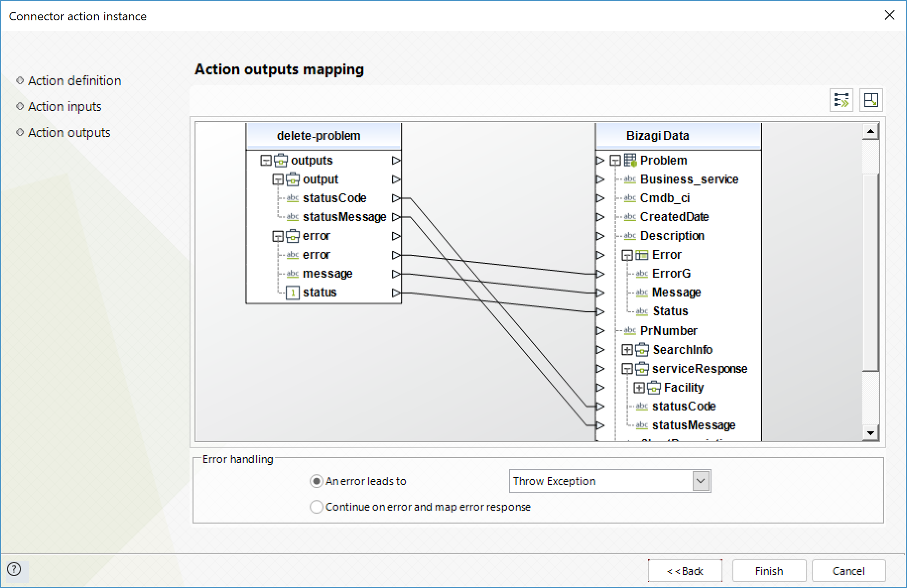Viewport: 907px width, 588px height.
Task: Click the status output connector arrow
Action: pos(396,293)
